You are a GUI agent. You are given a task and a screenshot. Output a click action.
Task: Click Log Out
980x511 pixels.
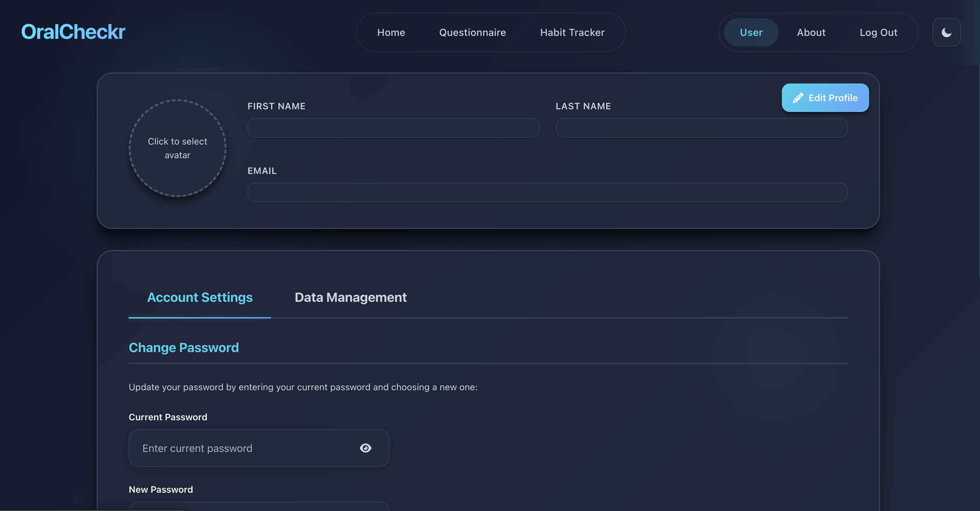[x=878, y=32]
